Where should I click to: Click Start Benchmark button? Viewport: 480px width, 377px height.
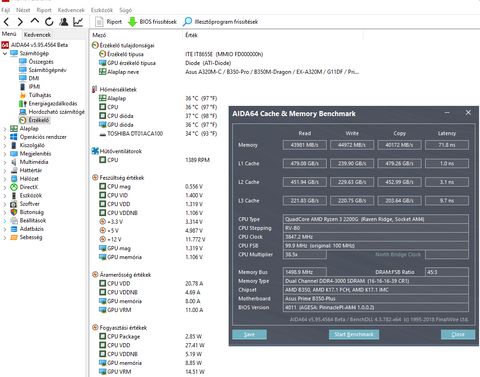tap(354, 334)
